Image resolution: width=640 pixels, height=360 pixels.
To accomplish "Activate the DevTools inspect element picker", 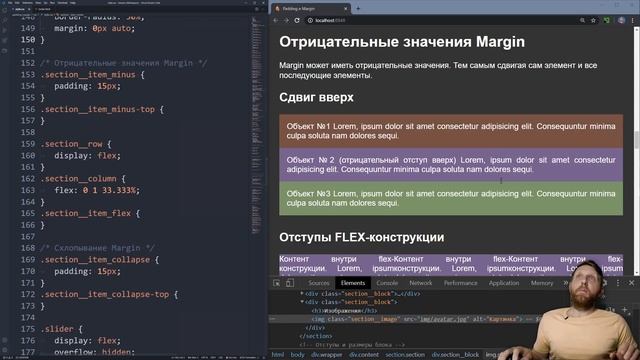I will [277, 283].
